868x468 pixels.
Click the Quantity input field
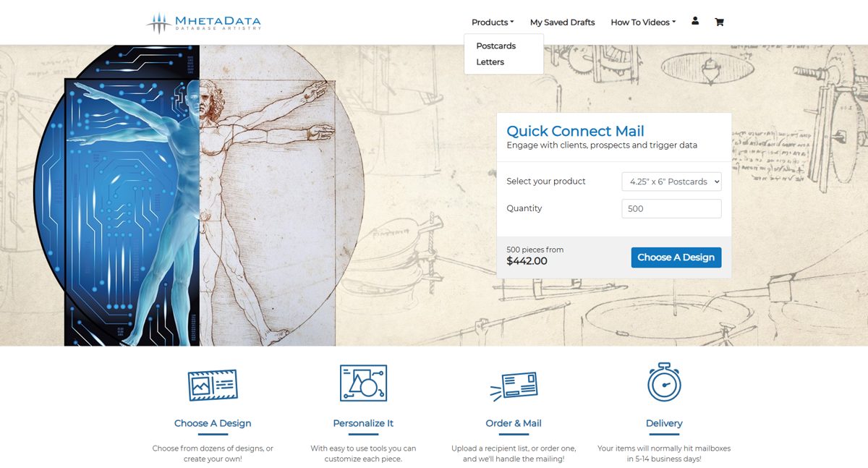coord(671,208)
